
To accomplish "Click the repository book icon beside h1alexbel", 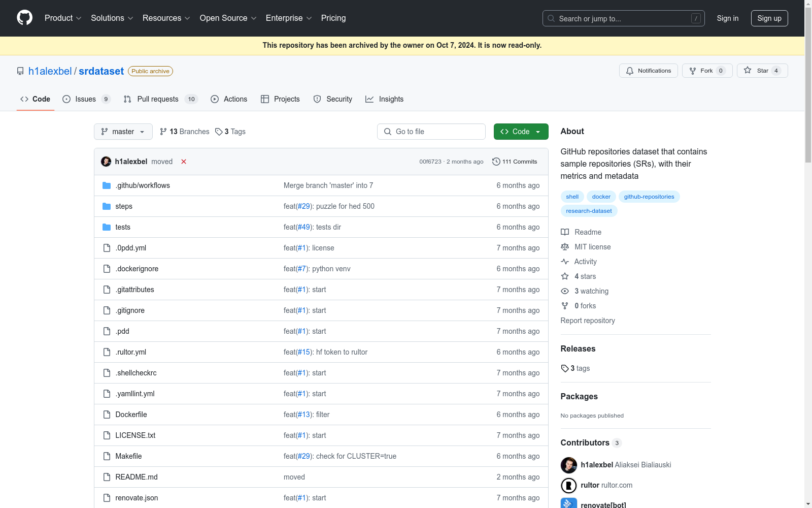I will point(20,71).
